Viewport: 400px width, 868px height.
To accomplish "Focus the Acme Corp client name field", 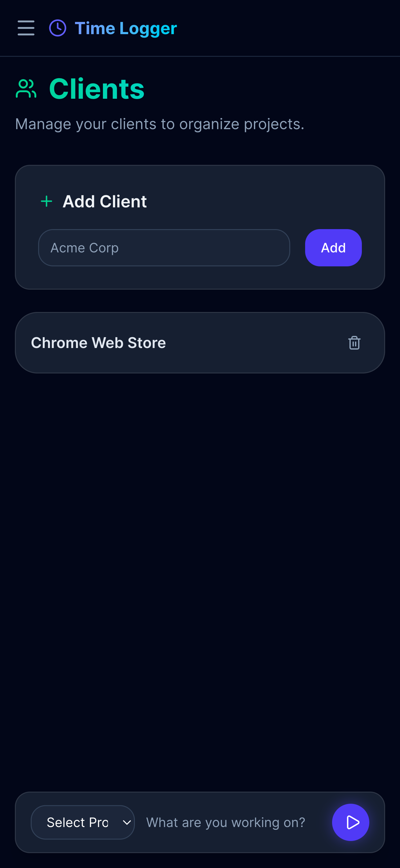I will [164, 248].
